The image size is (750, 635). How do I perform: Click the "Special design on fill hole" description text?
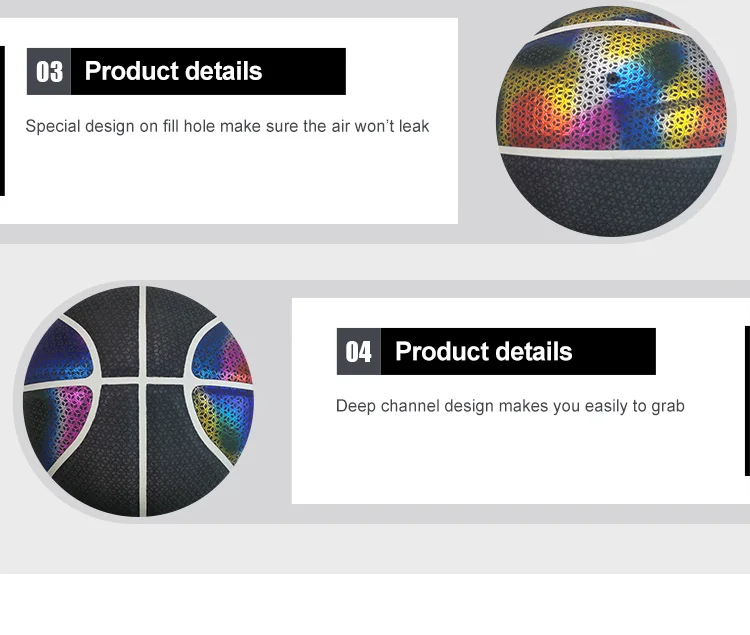coord(227,126)
